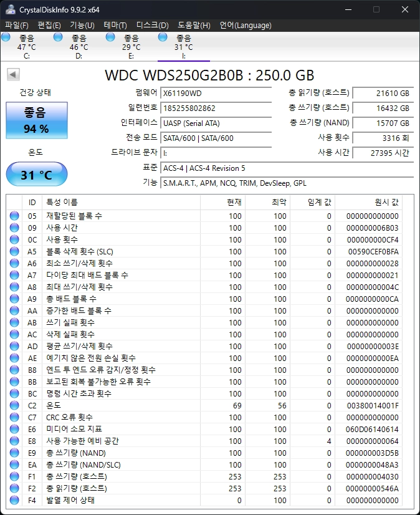420x515 pixels.
Task: Open the 디스크(D) menu
Action: click(153, 26)
